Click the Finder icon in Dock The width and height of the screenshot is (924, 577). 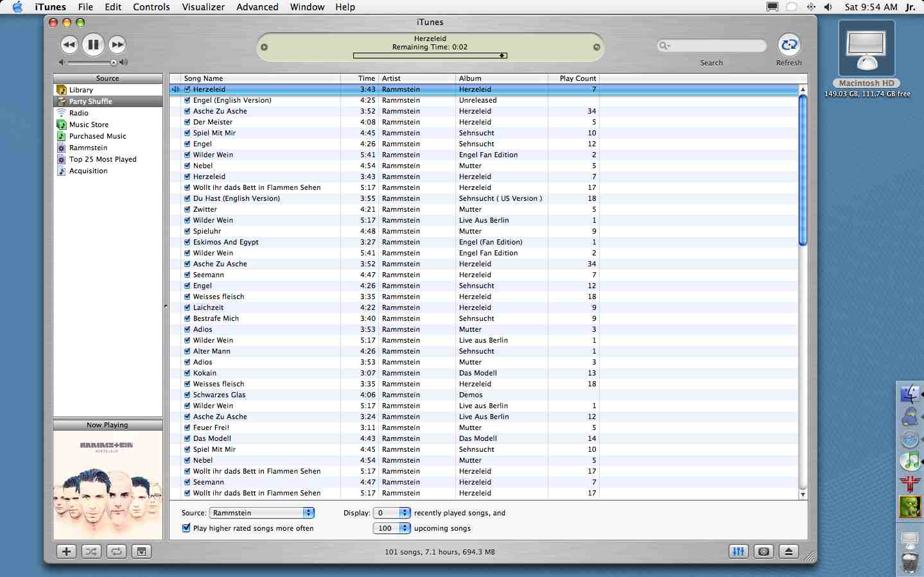click(910, 393)
